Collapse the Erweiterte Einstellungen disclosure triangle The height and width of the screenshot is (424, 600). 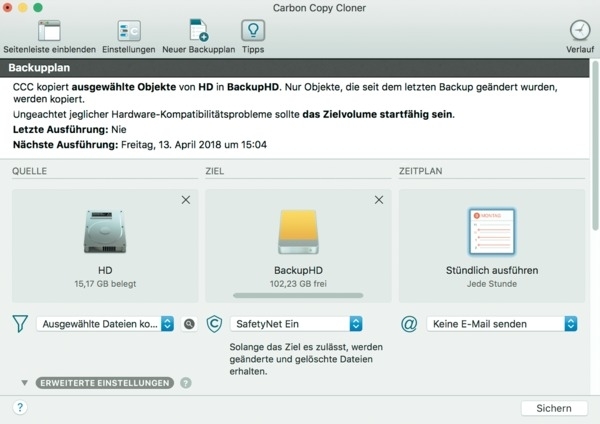(x=24, y=383)
